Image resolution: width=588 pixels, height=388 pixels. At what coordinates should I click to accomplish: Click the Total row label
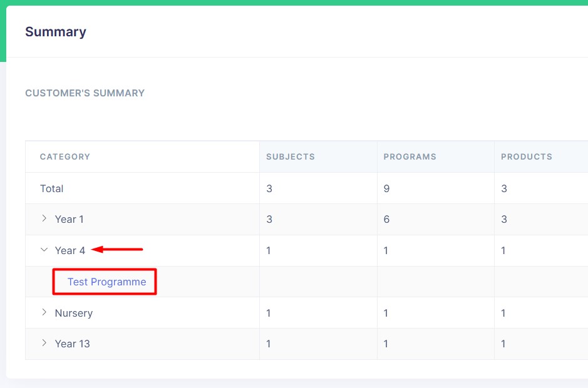coord(52,188)
